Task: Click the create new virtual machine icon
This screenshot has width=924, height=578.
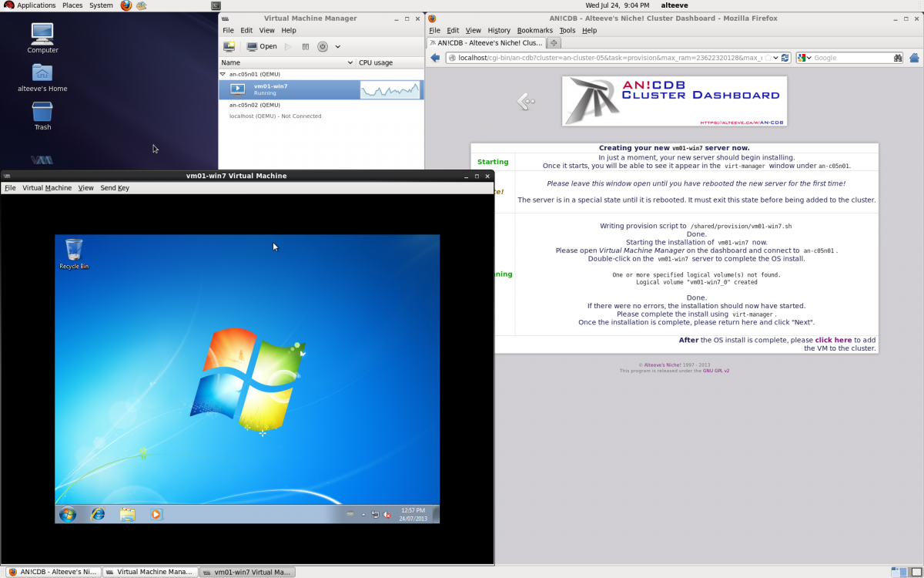Action: (x=229, y=46)
